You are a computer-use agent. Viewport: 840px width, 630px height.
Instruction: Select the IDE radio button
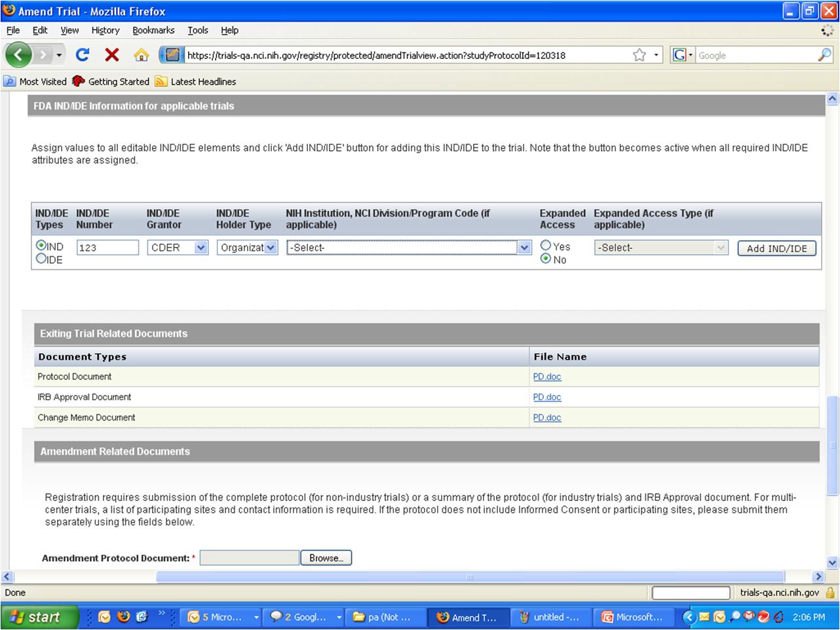[x=41, y=259]
